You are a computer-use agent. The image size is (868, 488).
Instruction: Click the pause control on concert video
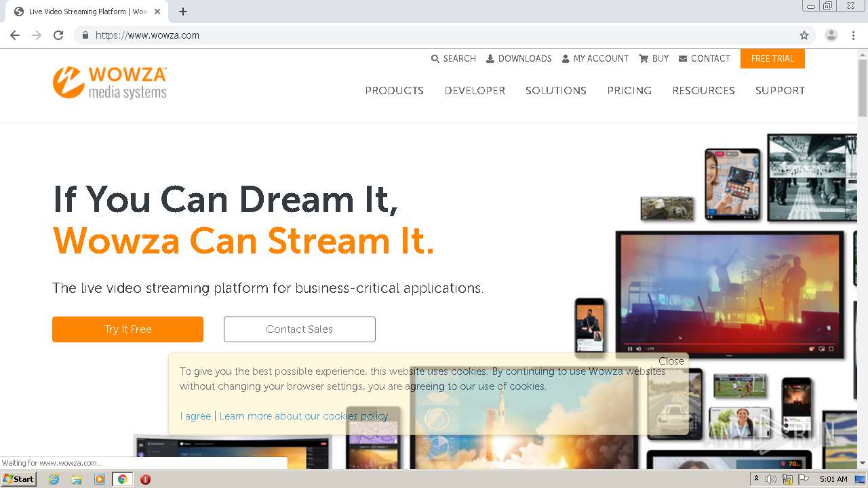tap(630, 349)
